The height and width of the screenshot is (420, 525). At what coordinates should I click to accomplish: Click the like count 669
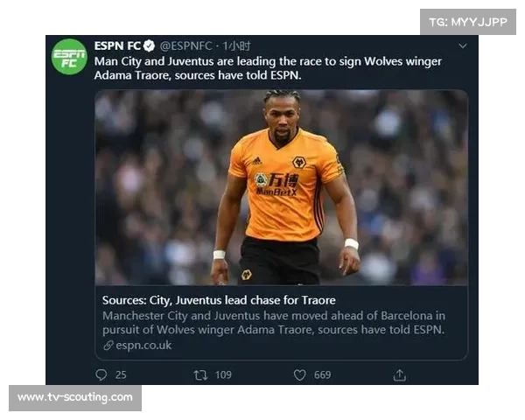(x=322, y=374)
